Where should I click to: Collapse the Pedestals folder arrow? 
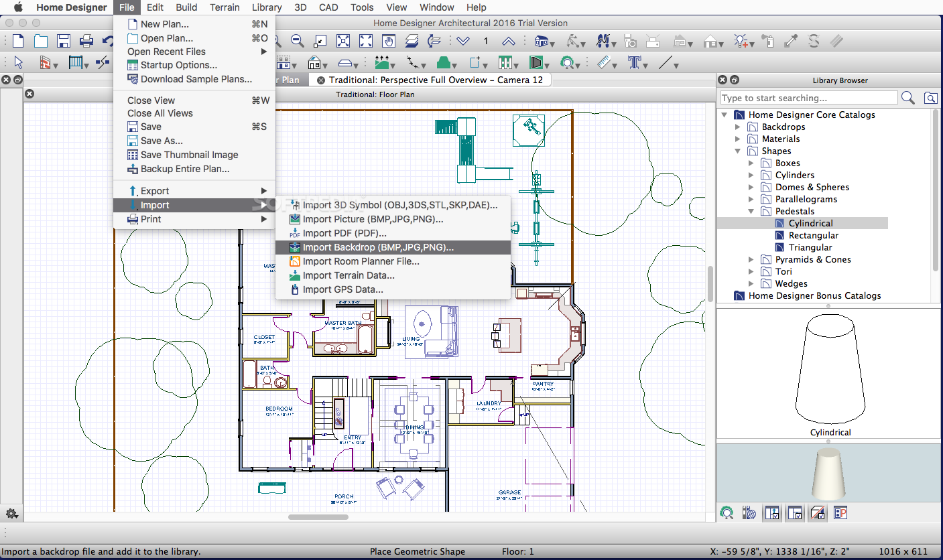(751, 211)
